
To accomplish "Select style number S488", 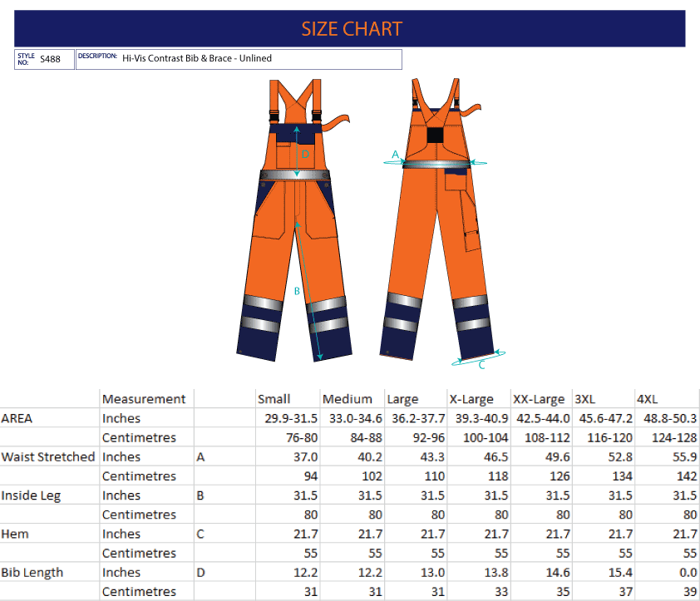I will (x=50, y=59).
